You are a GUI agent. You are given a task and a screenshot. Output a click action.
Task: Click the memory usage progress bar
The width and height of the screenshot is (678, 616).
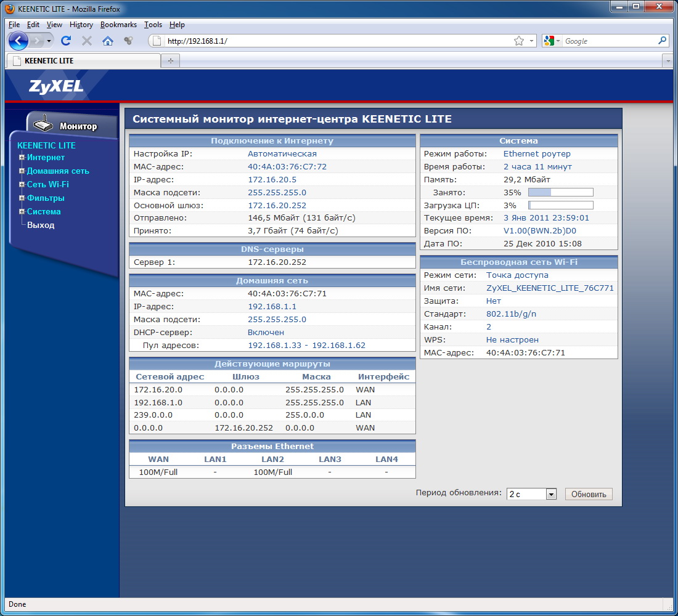(x=560, y=192)
